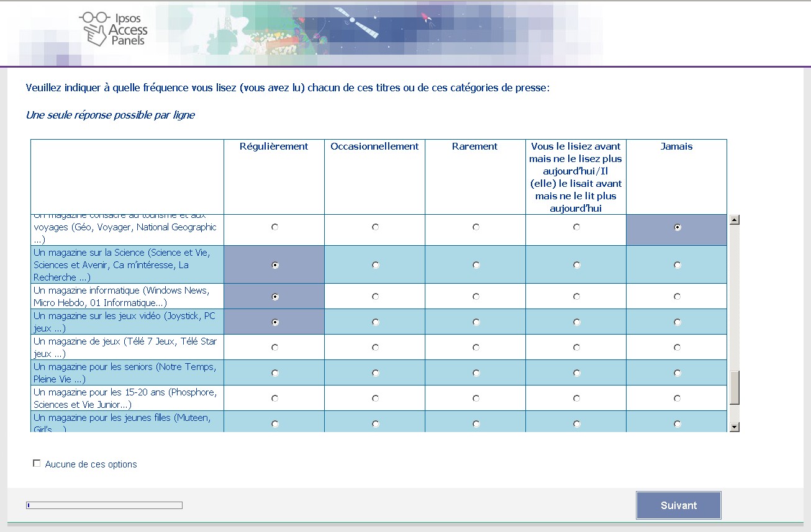The height and width of the screenshot is (532, 811).
Task: Choose Régulièrement for the seniors magazine
Action: pos(274,373)
